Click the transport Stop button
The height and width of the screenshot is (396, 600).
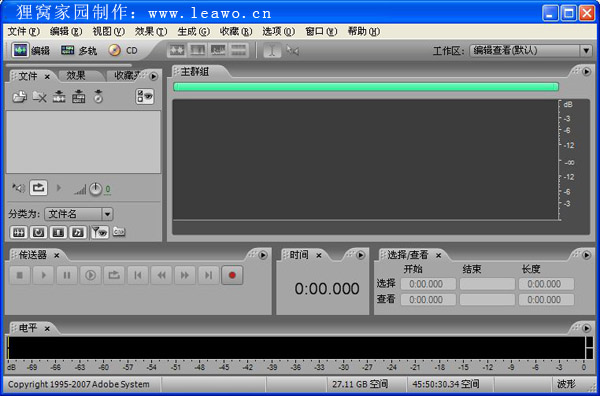tap(20, 275)
